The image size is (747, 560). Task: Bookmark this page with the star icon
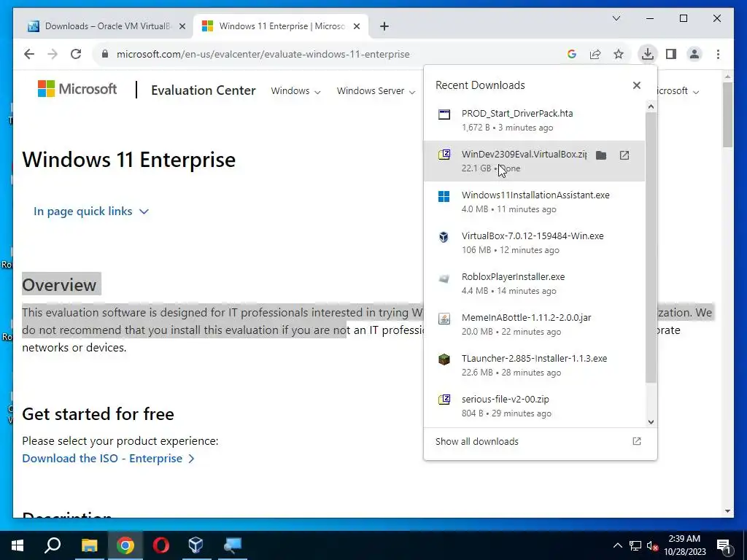(619, 54)
